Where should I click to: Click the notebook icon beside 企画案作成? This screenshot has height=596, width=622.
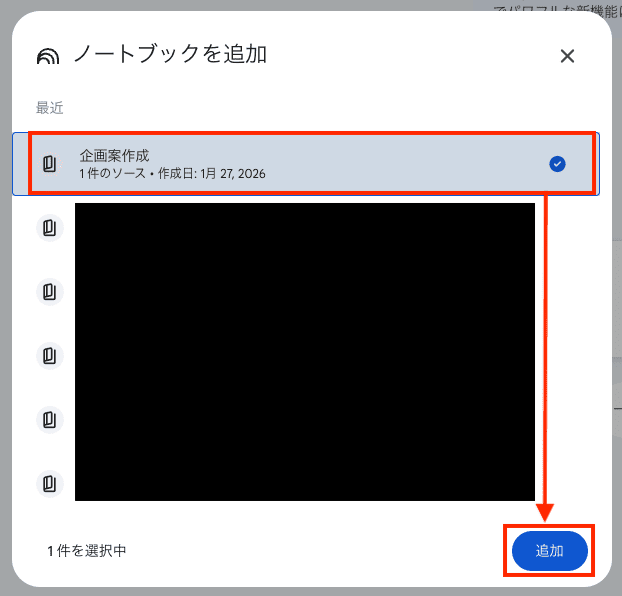tap(50, 164)
